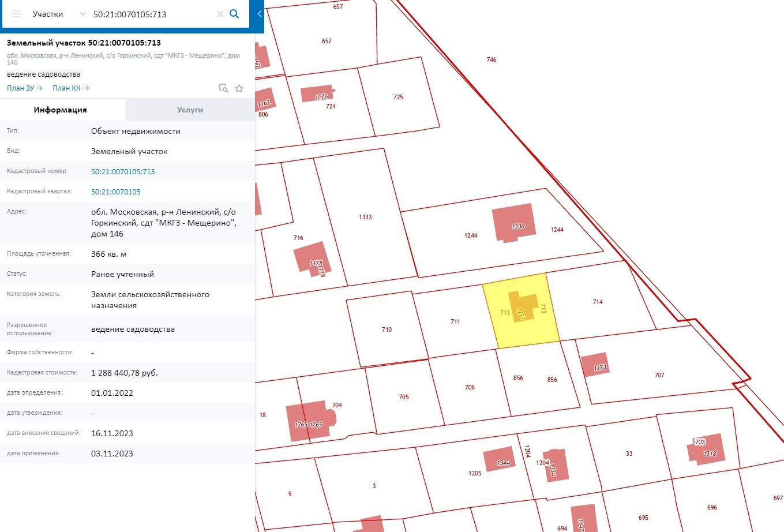Select the Объект недвижимости type value
The height and width of the screenshot is (532, 784).
[136, 131]
